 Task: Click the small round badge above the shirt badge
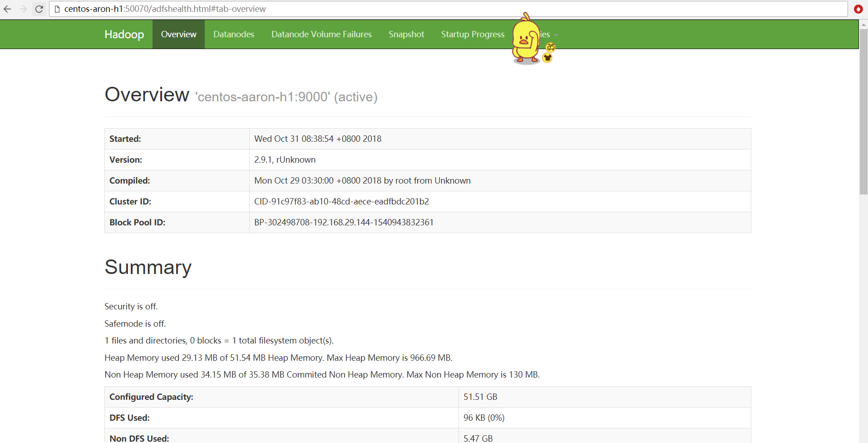pos(551,47)
